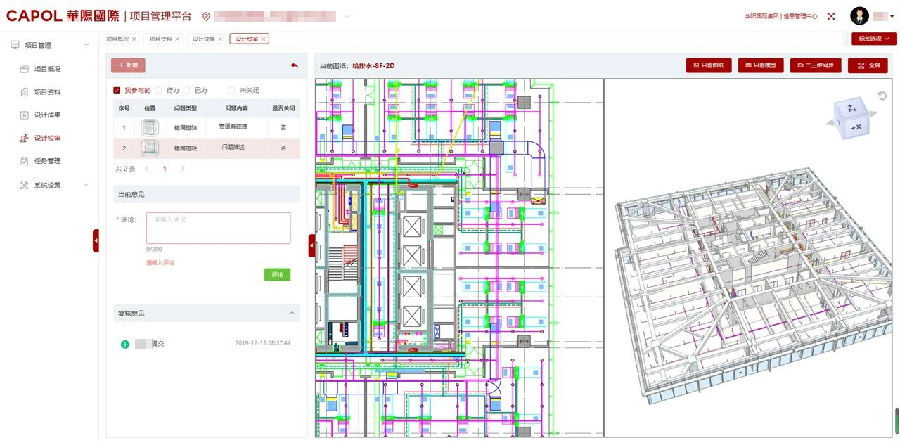The image size is (900, 441).
Task: Collapse the review comments section chevron
Action: [x=291, y=313]
